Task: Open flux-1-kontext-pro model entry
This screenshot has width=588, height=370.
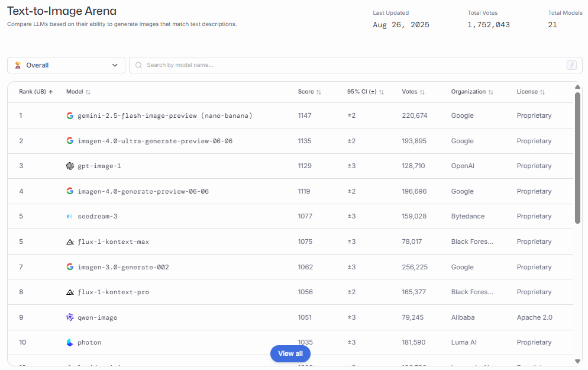Action: point(113,292)
